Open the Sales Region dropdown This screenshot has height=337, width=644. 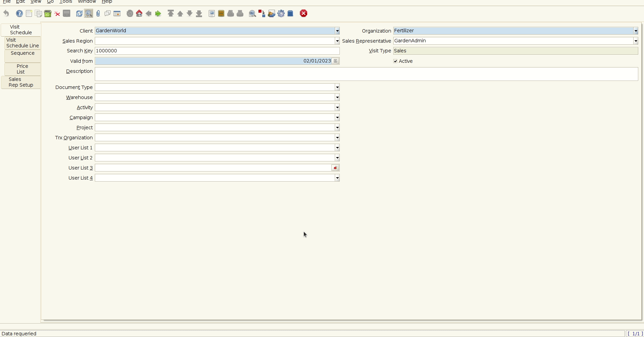[x=337, y=41]
